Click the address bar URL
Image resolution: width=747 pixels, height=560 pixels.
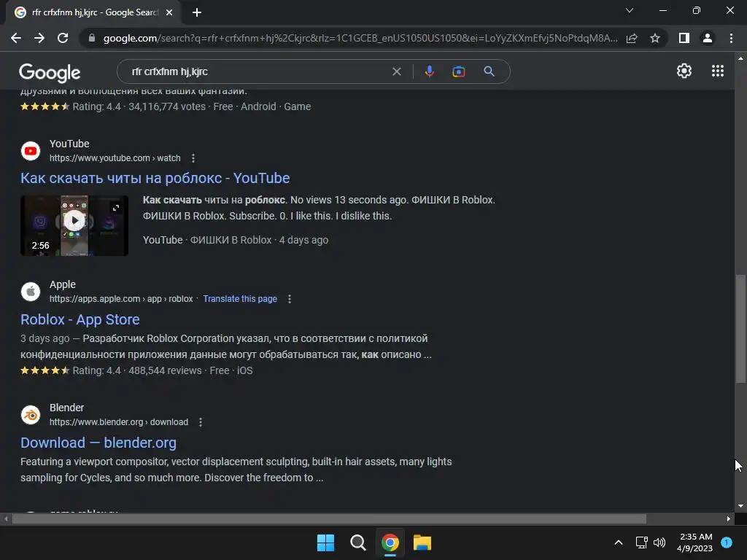click(360, 38)
